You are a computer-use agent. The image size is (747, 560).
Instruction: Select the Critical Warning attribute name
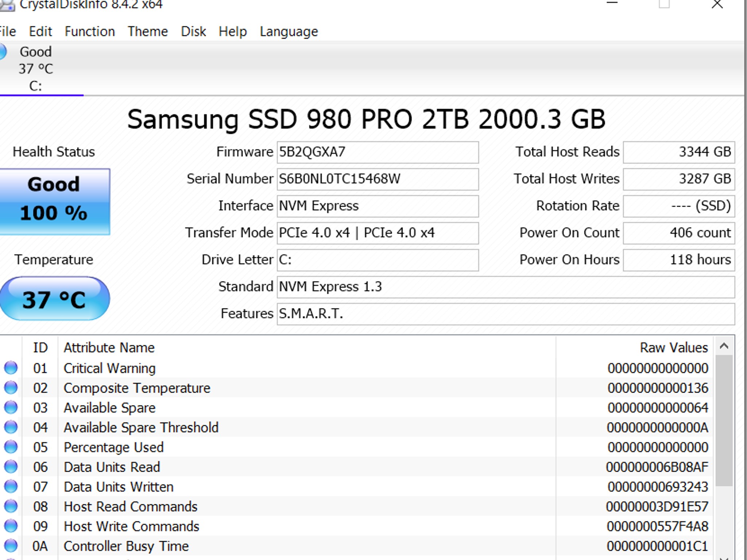[x=109, y=368]
